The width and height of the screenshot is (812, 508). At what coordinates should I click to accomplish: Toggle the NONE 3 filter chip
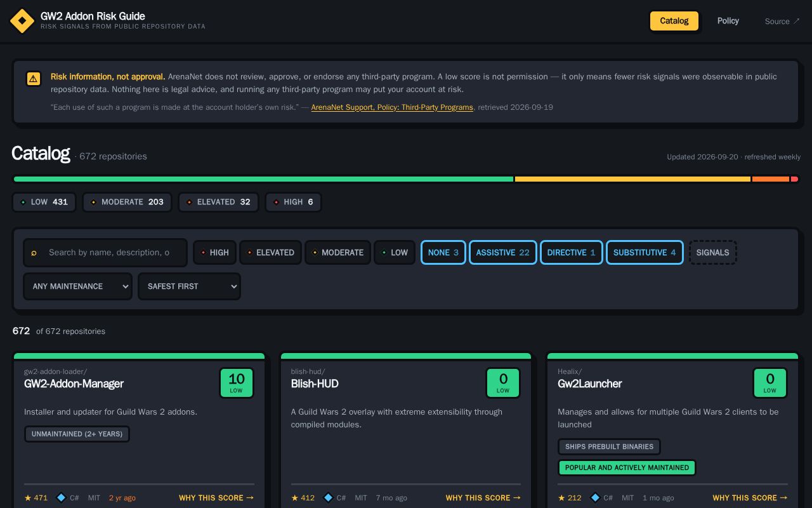pos(443,253)
